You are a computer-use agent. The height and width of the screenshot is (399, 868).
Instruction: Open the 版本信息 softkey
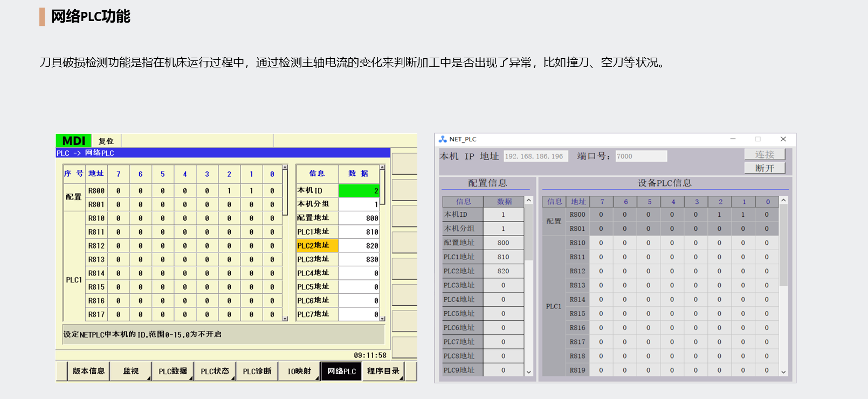coord(88,371)
